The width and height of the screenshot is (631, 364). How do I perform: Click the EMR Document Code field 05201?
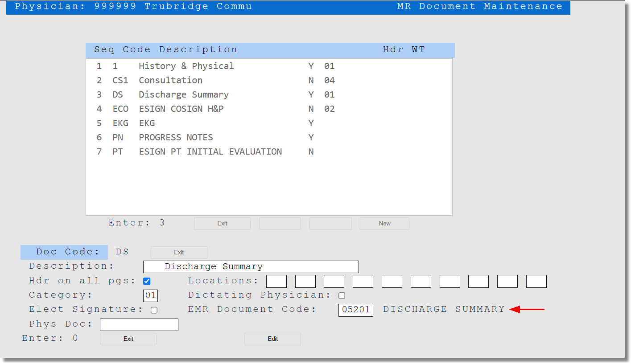pos(356,310)
